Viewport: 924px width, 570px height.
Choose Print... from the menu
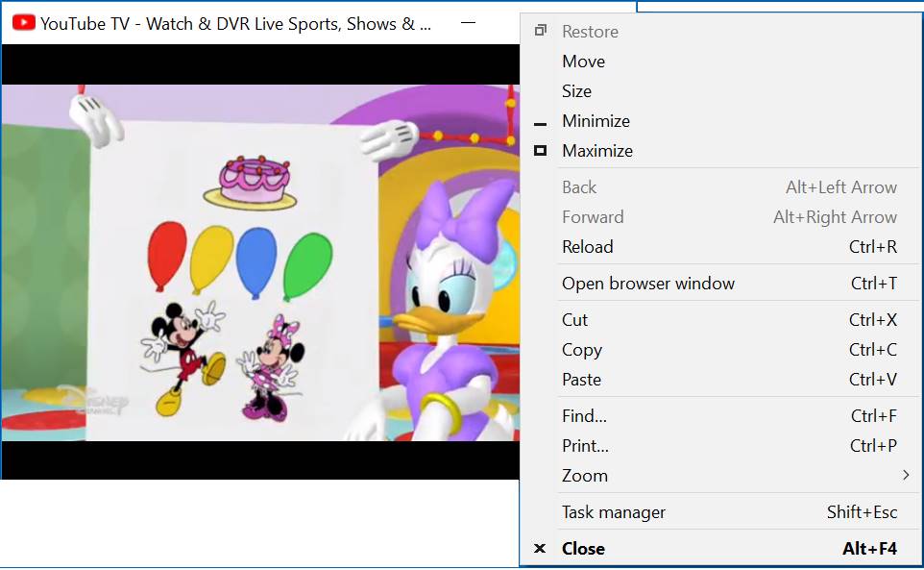721,446
